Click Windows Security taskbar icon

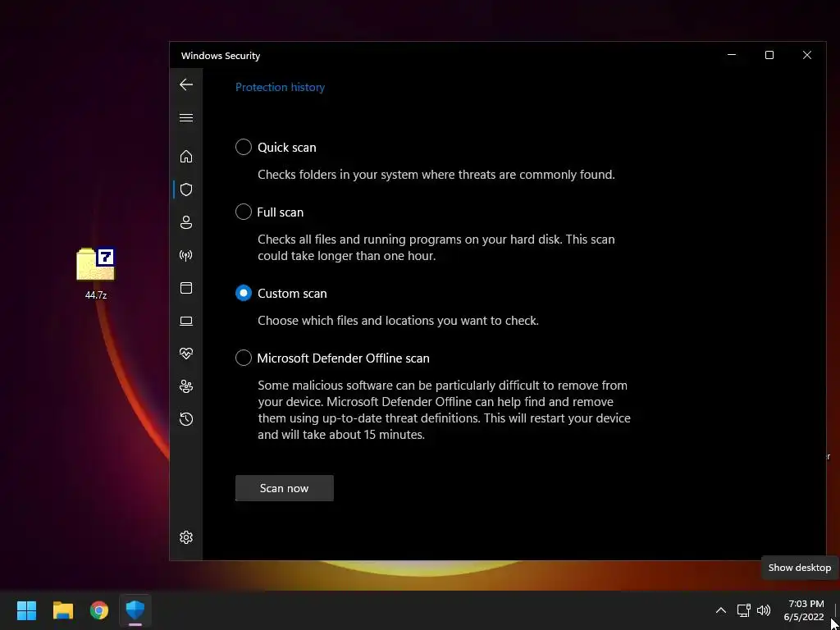click(x=135, y=610)
